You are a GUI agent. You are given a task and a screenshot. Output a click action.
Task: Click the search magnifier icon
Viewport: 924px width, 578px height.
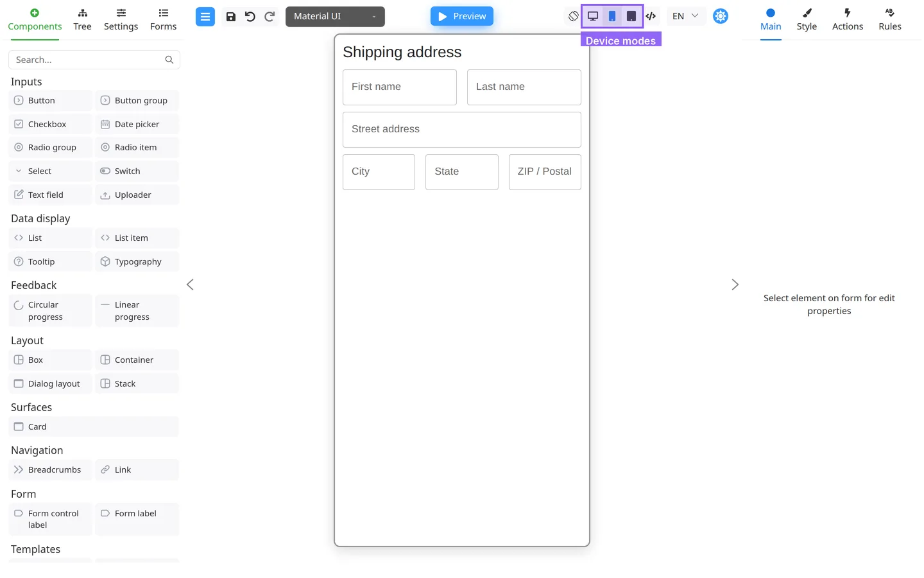(169, 60)
